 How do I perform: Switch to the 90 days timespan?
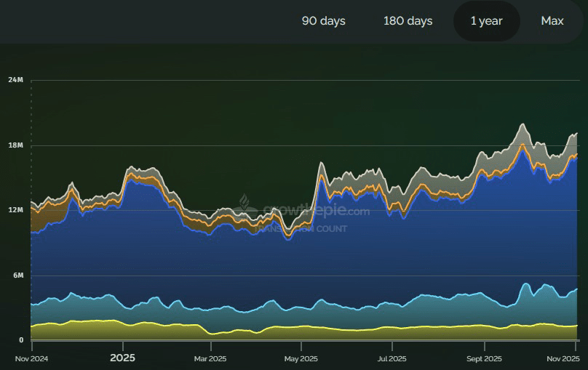pos(323,21)
